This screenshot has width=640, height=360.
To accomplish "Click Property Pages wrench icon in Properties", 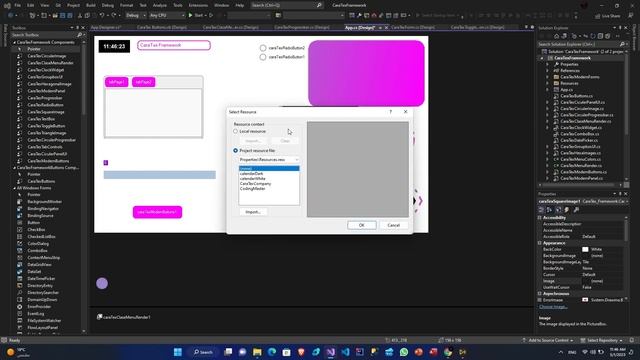I will coord(576,210).
